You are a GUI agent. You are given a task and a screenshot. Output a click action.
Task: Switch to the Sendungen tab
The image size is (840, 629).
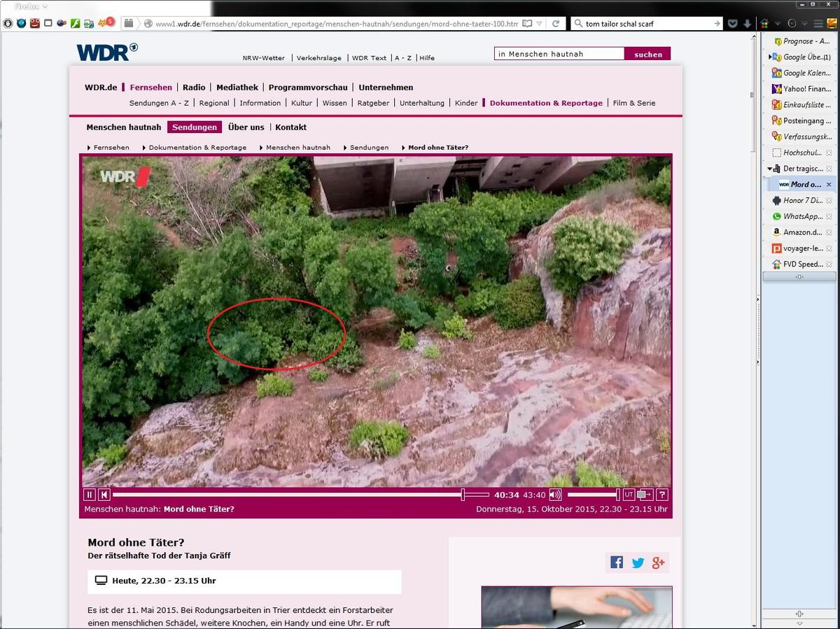point(195,127)
